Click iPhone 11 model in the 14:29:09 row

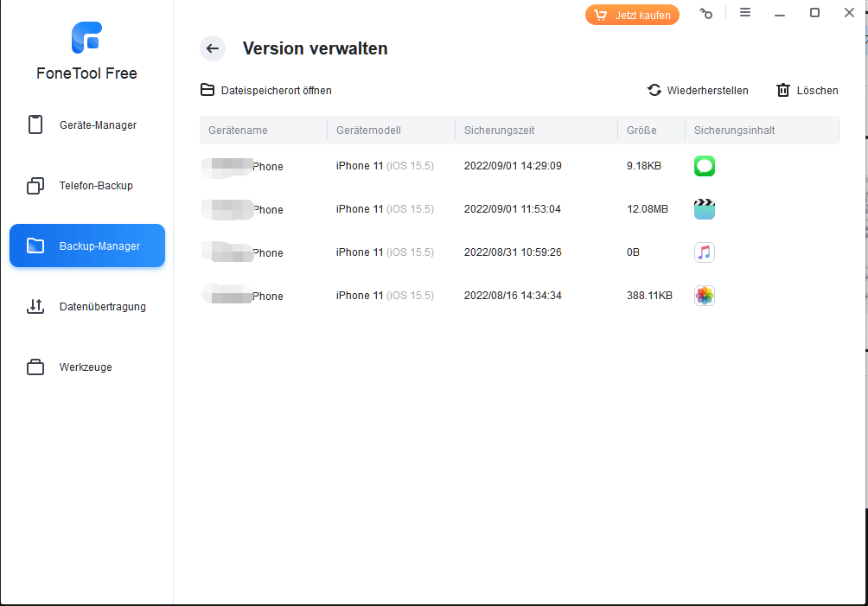pyautogui.click(x=385, y=166)
